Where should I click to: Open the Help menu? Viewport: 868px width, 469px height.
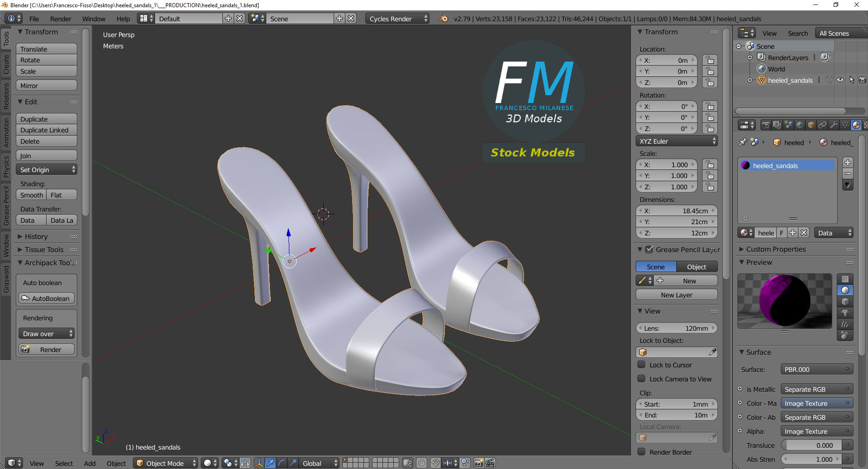123,19
